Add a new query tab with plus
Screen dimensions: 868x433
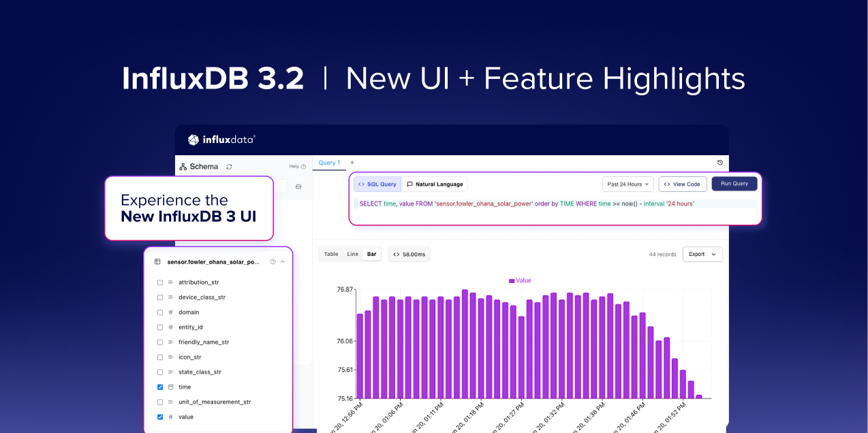(x=352, y=163)
